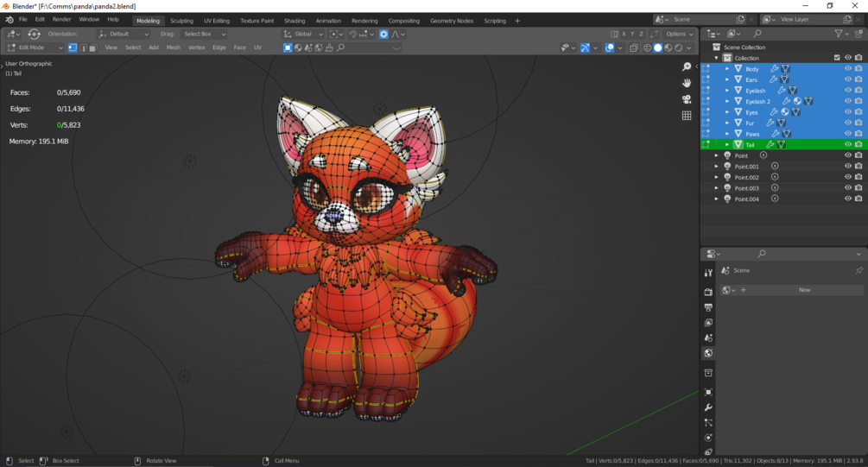Toggle camera view gizmo
The image size is (868, 467).
click(x=687, y=99)
